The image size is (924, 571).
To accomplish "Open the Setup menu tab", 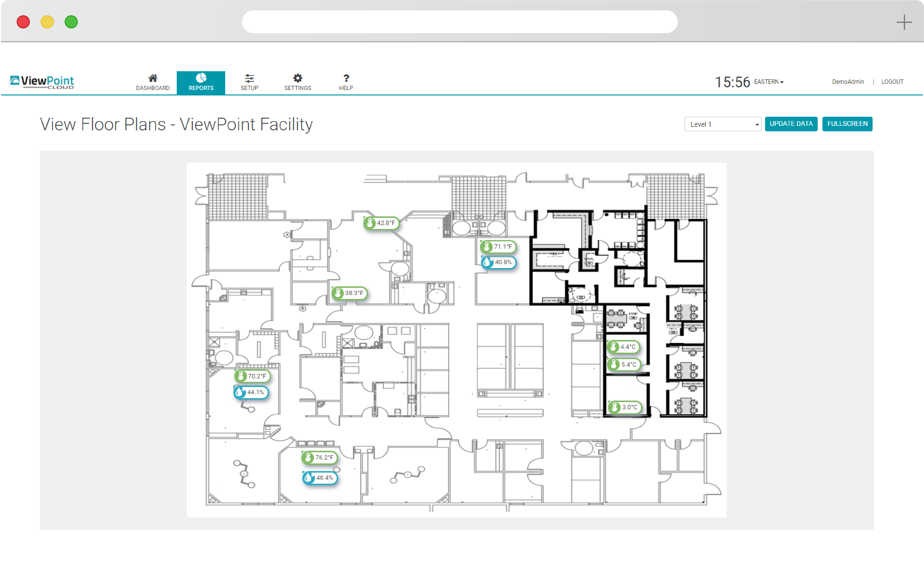I will pyautogui.click(x=249, y=82).
